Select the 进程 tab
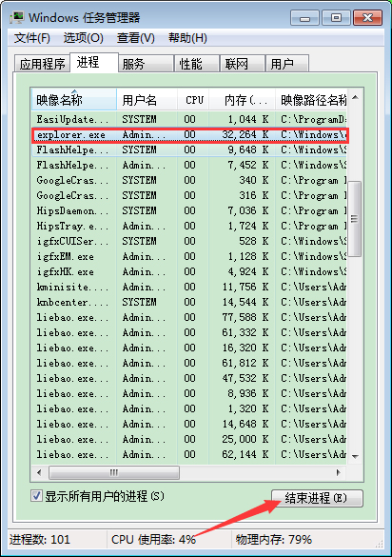This screenshot has width=392, height=557. click(94, 63)
